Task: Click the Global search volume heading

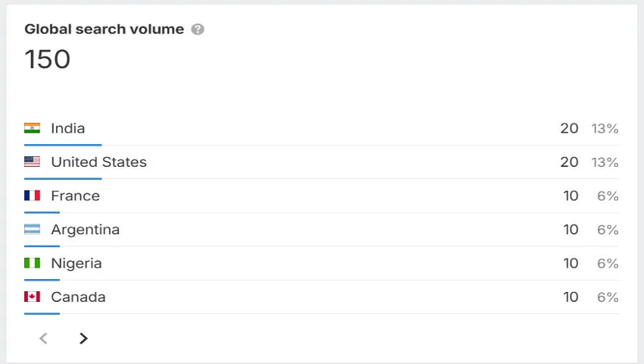Action: pos(104,30)
